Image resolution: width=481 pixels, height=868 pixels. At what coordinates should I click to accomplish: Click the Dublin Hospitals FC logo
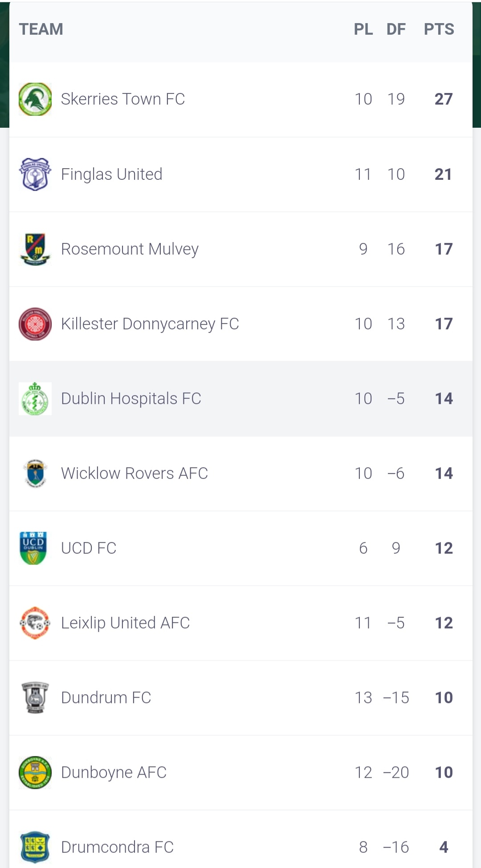pos(35,398)
